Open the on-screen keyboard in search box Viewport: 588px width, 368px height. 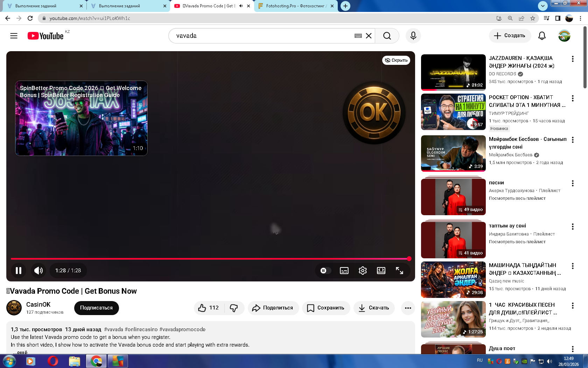point(358,36)
